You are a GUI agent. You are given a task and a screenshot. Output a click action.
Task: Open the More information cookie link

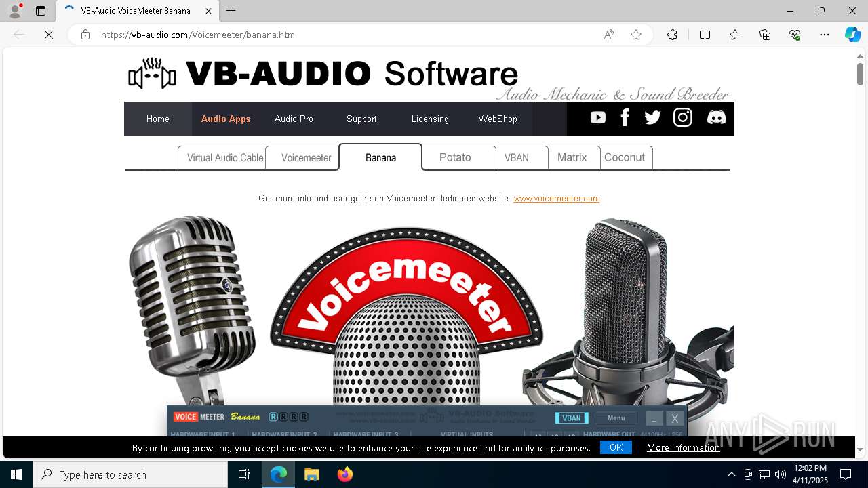click(x=683, y=447)
